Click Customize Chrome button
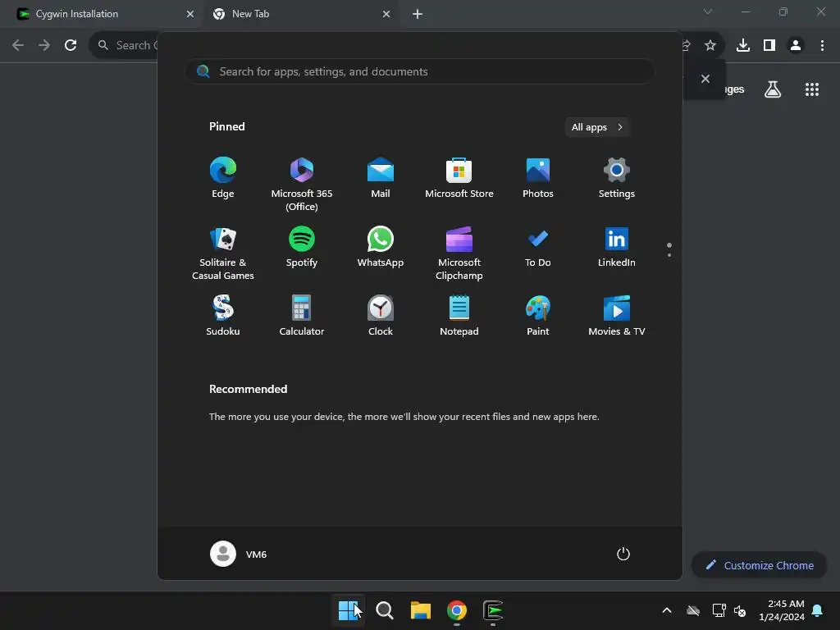 click(759, 565)
